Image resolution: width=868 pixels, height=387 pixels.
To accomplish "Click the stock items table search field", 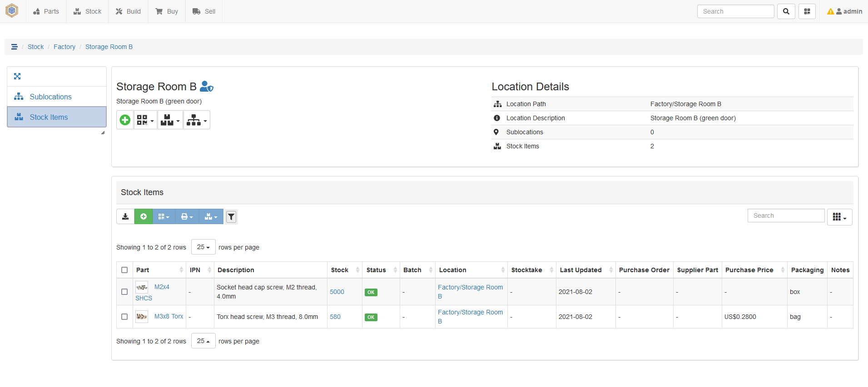I will pyautogui.click(x=786, y=216).
